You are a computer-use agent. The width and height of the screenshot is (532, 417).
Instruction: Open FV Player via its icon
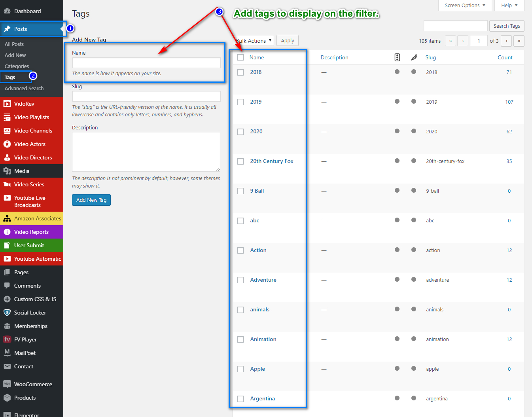pyautogui.click(x=7, y=339)
